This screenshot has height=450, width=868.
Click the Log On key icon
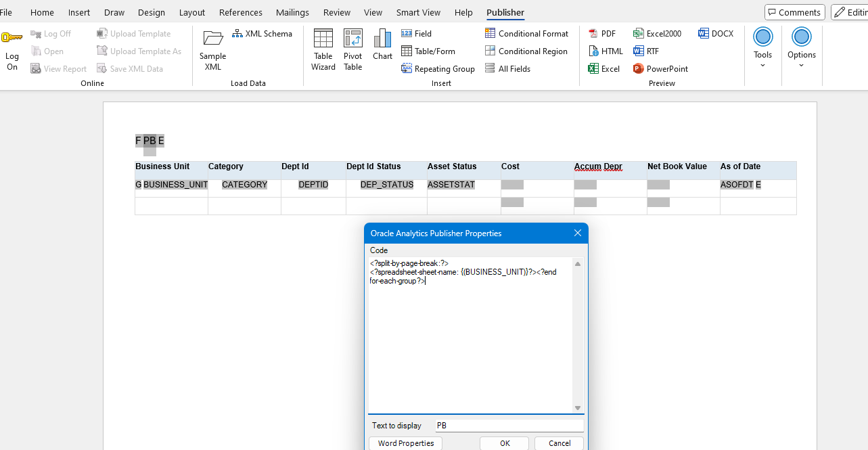12,39
